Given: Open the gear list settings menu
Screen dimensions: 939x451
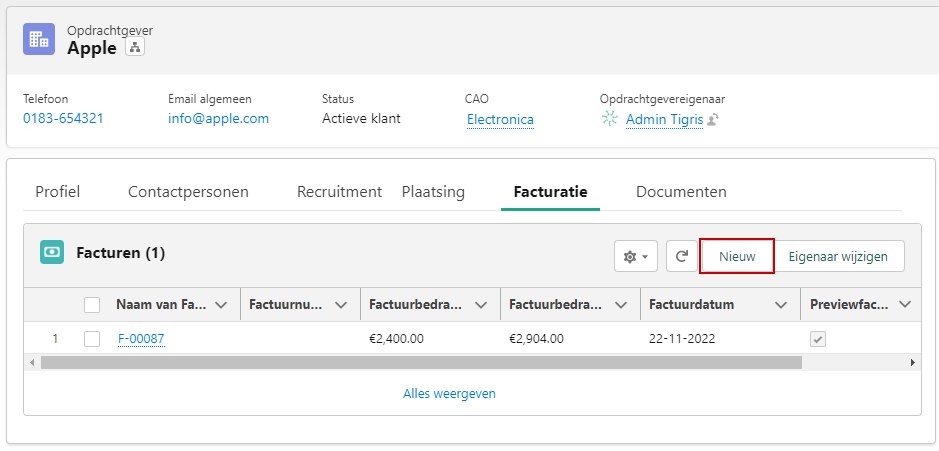Looking at the screenshot, I should pos(635,256).
